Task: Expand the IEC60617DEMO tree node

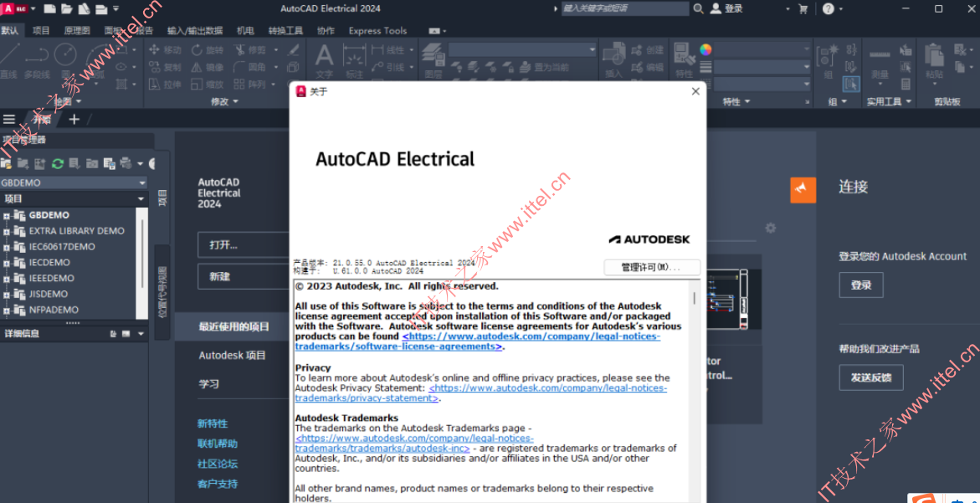Action: [6, 247]
